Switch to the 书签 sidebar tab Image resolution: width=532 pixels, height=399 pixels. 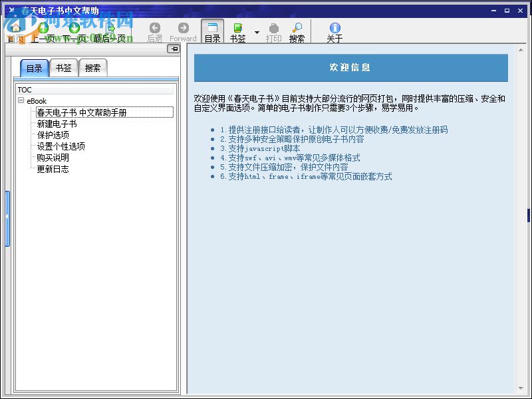(63, 67)
